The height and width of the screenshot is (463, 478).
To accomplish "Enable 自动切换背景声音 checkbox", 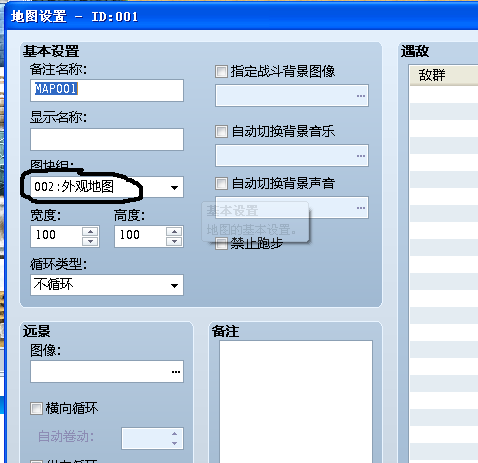I will 221,183.
